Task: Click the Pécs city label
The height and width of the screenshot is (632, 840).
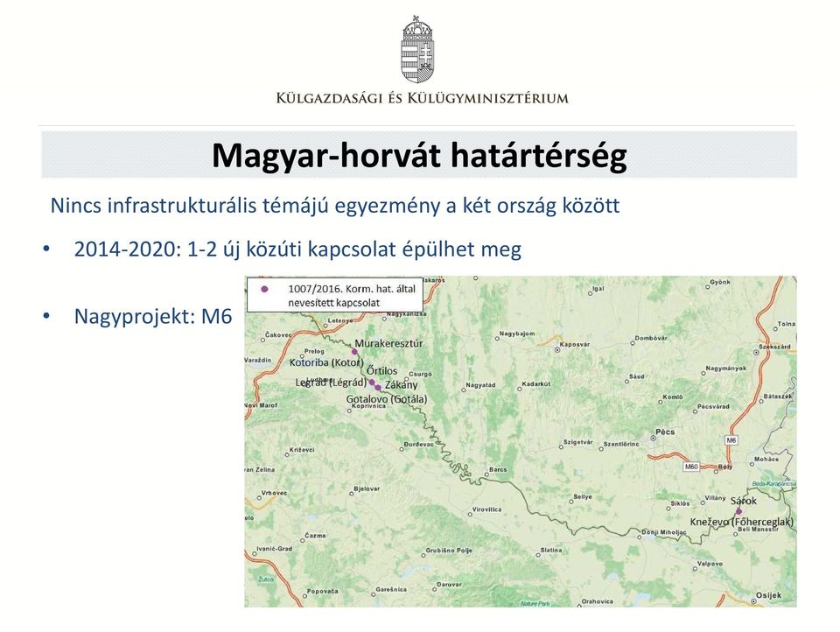Action: click(665, 432)
